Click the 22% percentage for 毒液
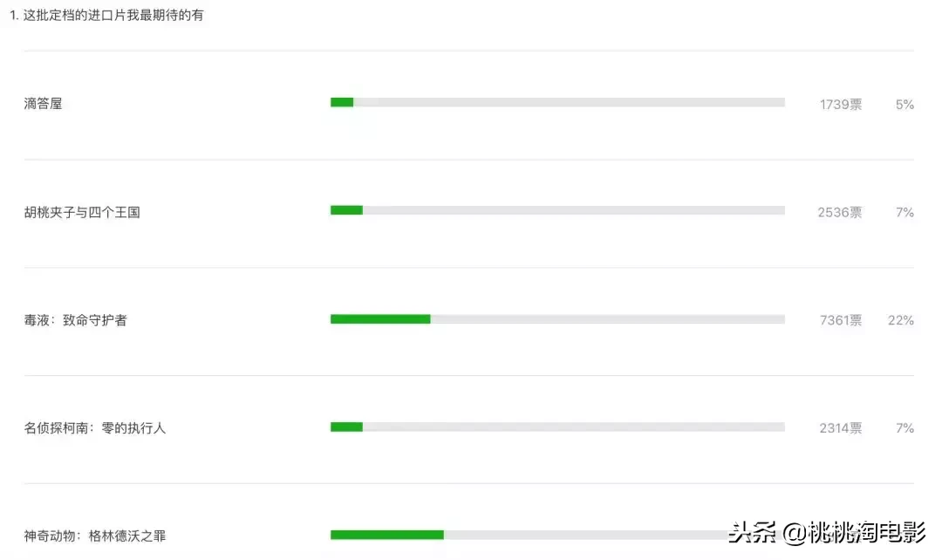Screen dimensions: 942x560 coord(901,320)
